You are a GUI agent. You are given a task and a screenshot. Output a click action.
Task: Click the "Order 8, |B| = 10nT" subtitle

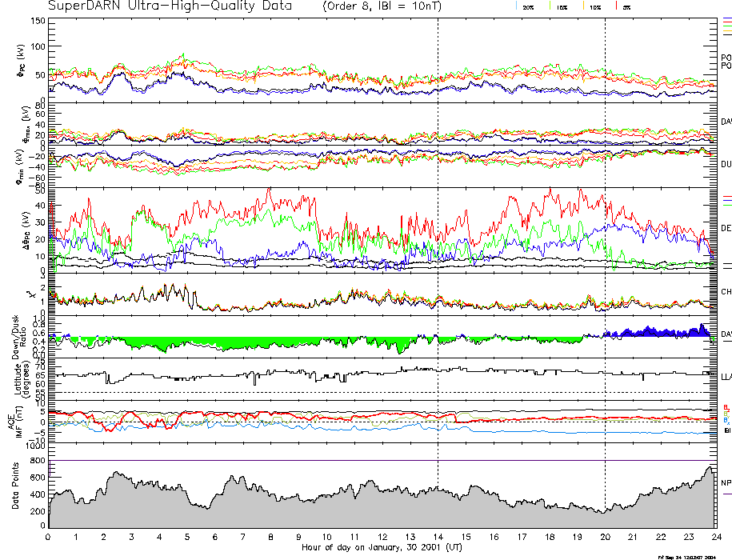point(381,6)
